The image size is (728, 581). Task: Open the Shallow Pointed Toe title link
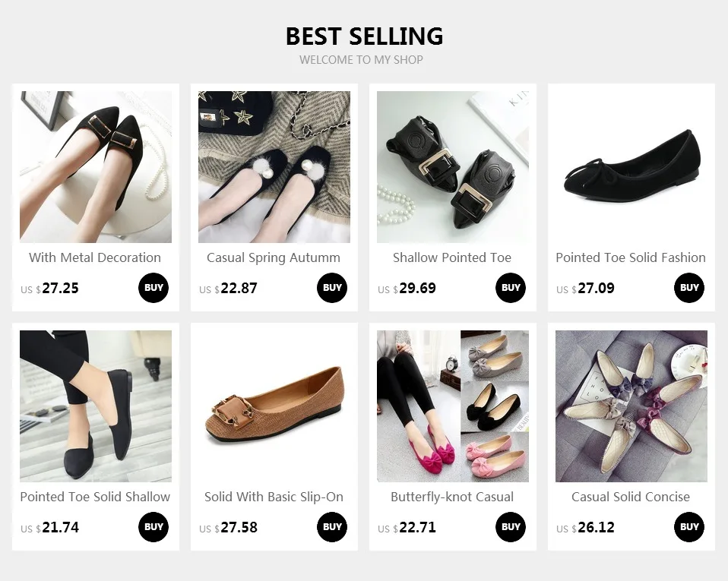(452, 257)
